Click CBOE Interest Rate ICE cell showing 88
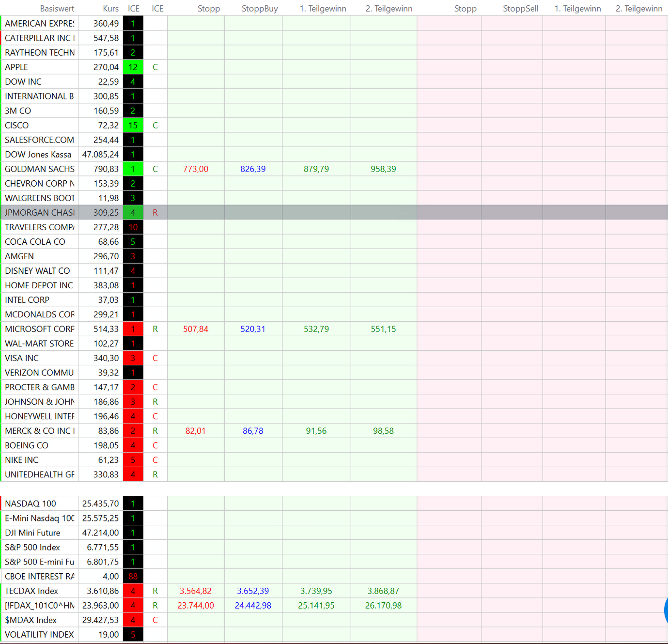Screen dimensions: 668x644 coord(133,576)
